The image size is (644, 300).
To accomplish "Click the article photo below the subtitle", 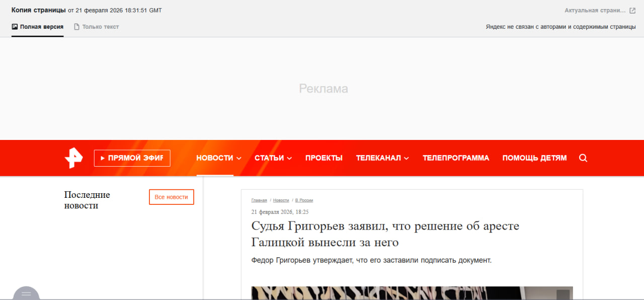I will coord(412,293).
